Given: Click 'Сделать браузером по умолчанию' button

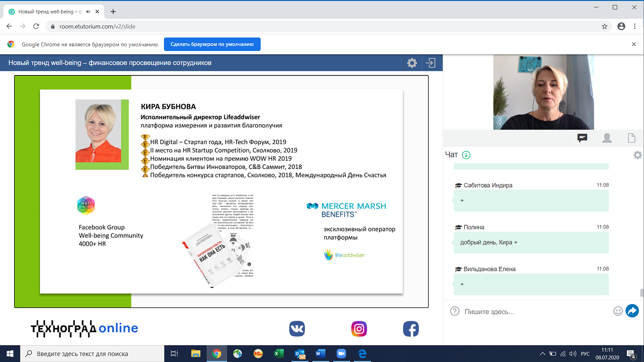Looking at the screenshot, I should [x=212, y=44].
